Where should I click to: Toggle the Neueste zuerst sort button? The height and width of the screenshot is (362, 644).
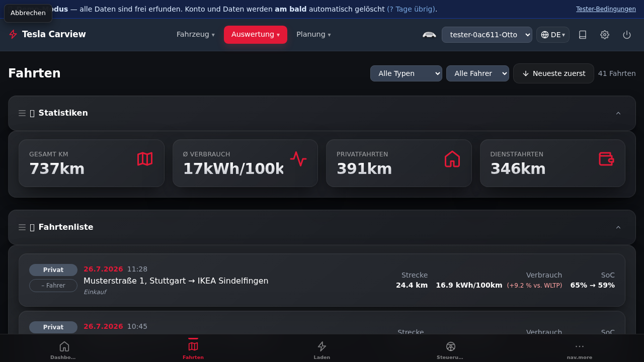coord(553,73)
